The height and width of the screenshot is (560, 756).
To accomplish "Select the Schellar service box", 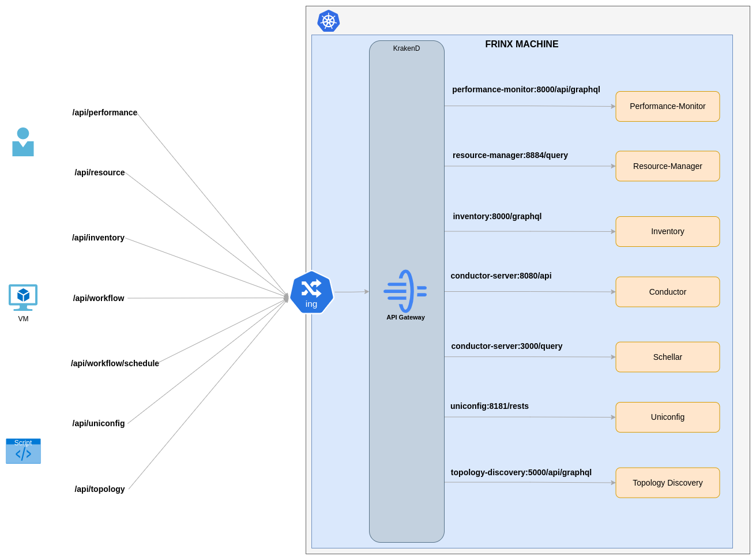I will pyautogui.click(x=668, y=357).
